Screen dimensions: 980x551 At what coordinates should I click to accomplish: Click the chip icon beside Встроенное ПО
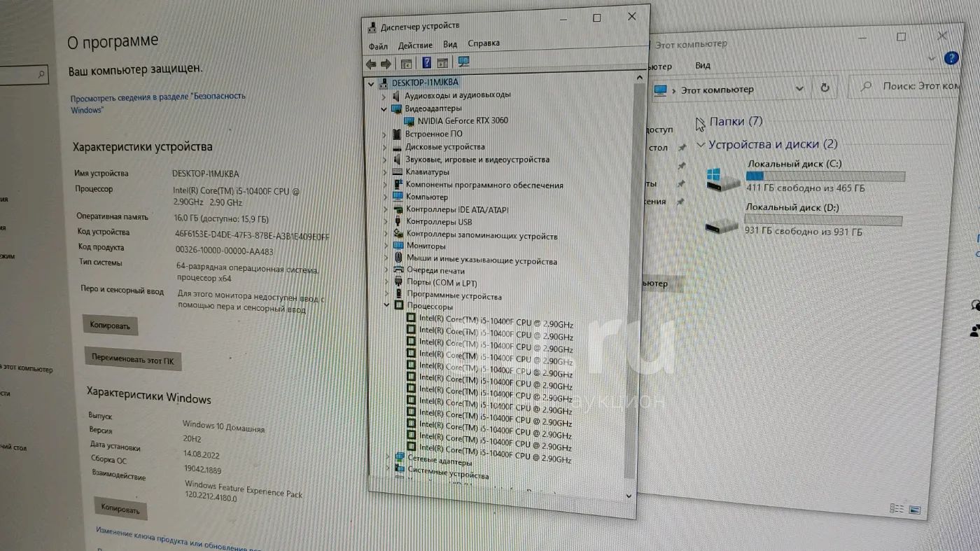(397, 134)
